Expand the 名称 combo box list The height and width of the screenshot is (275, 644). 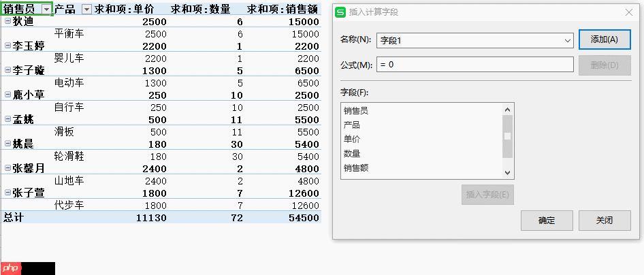[568, 41]
